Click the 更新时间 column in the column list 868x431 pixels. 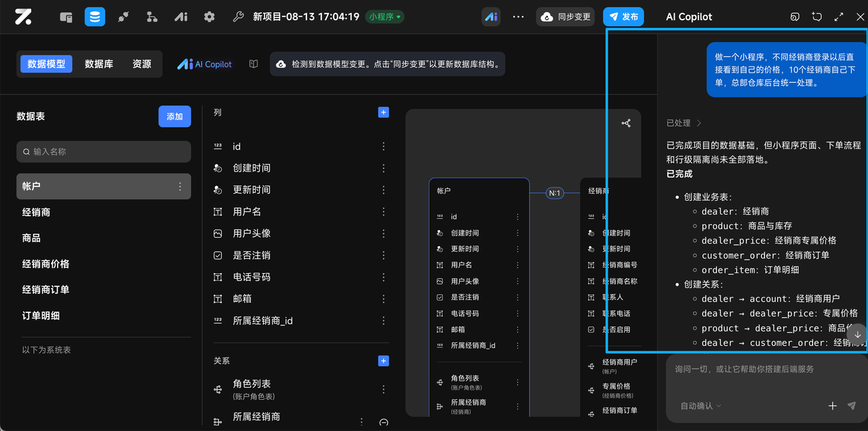(252, 190)
